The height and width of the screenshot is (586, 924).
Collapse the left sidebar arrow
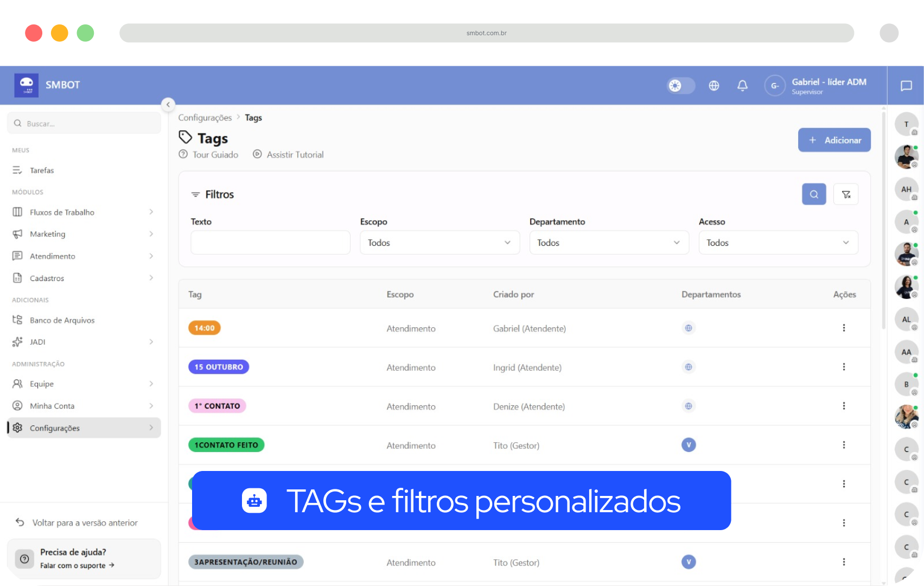click(x=168, y=104)
